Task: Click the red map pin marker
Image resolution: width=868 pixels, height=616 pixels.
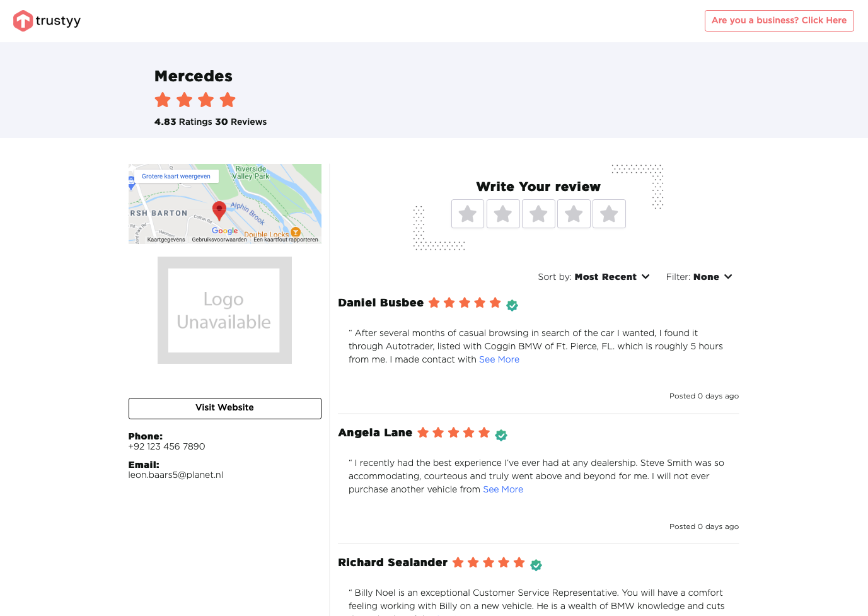Action: (x=219, y=210)
